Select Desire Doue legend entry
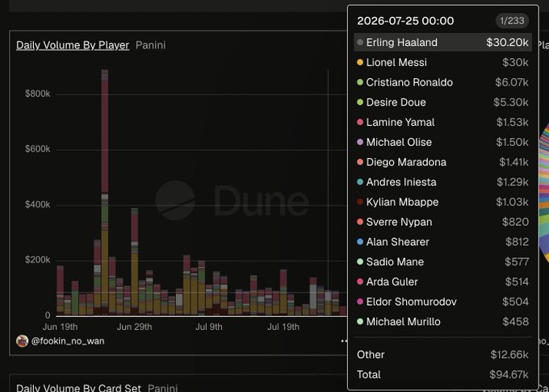 pos(443,102)
